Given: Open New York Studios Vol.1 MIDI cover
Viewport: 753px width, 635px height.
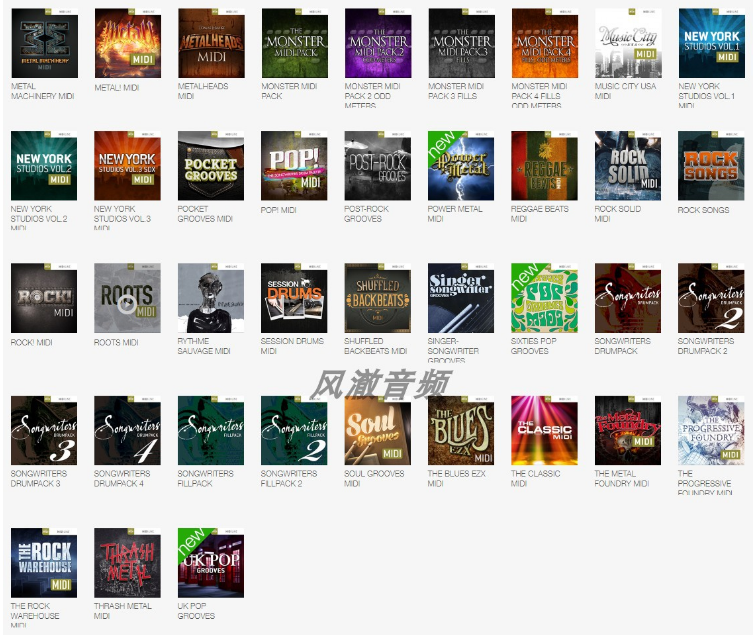Looking at the screenshot, I should coord(712,43).
